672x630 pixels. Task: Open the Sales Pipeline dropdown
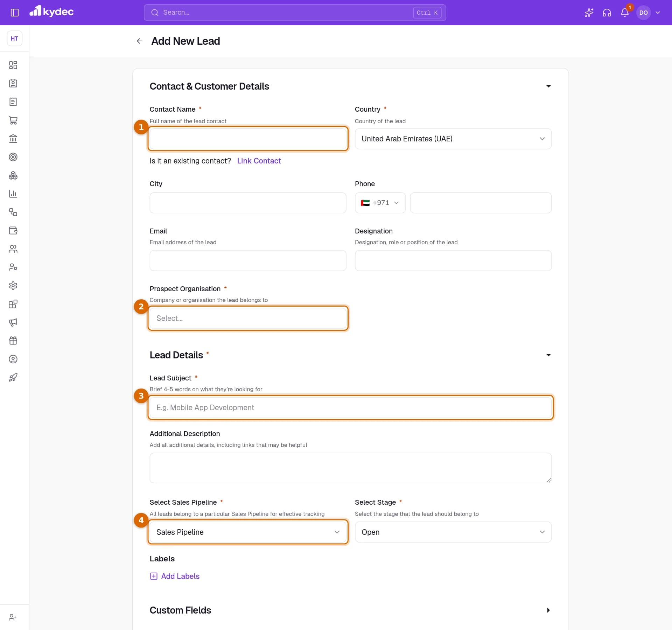[x=248, y=532]
